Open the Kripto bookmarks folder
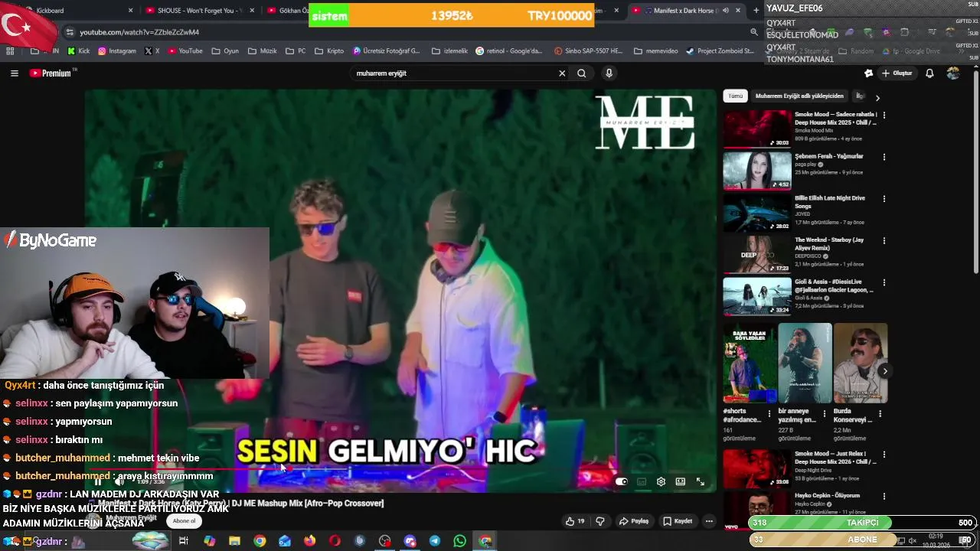This screenshot has width=980, height=551. 329,51
